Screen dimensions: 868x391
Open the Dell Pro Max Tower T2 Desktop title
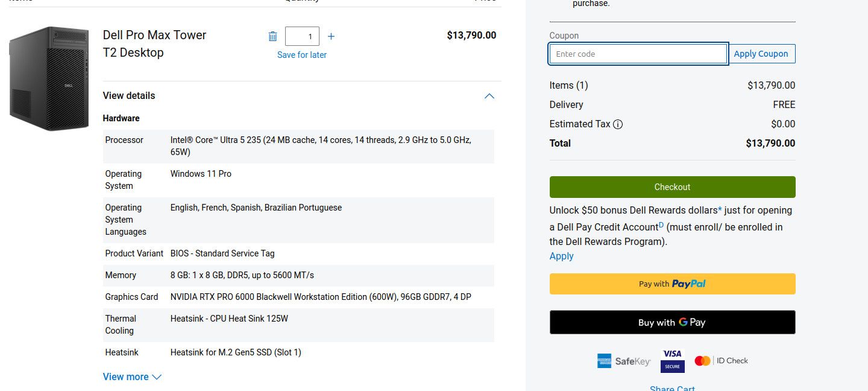(155, 44)
